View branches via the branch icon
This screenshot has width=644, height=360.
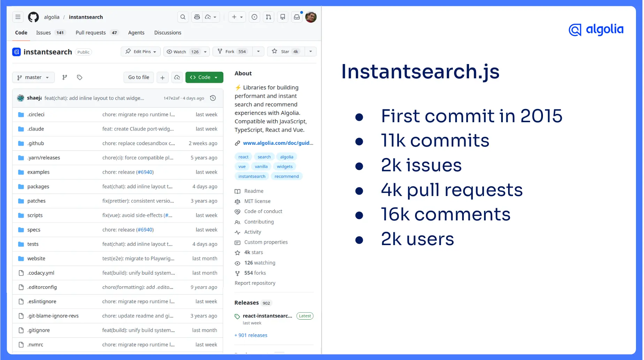(64, 77)
